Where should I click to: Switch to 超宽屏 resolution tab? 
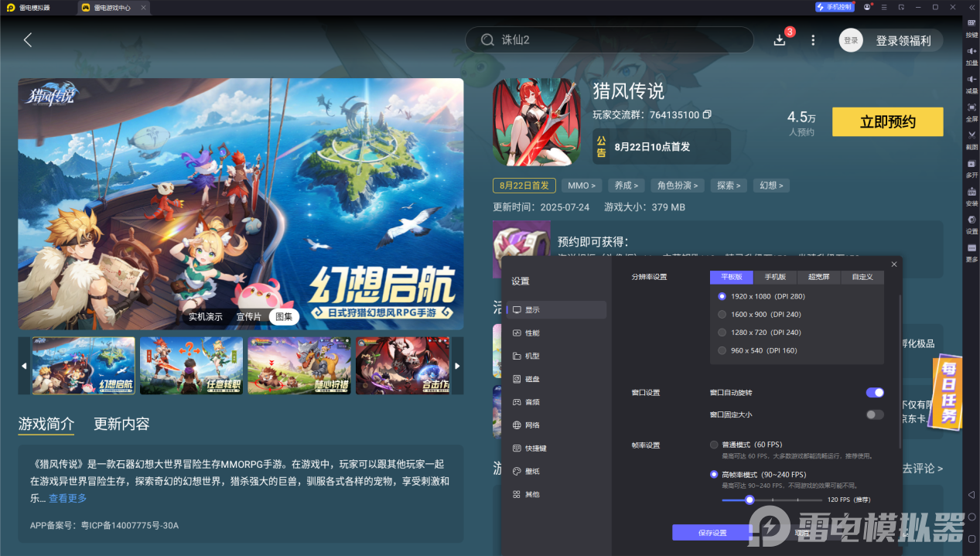tap(818, 277)
